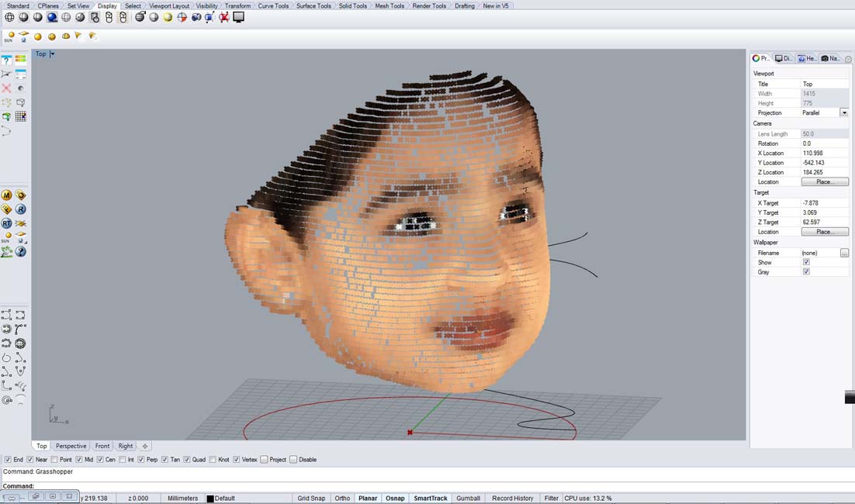Screen dimensions: 855x504
Task: Toggle Grid Snap in the status bar
Action: (311, 499)
